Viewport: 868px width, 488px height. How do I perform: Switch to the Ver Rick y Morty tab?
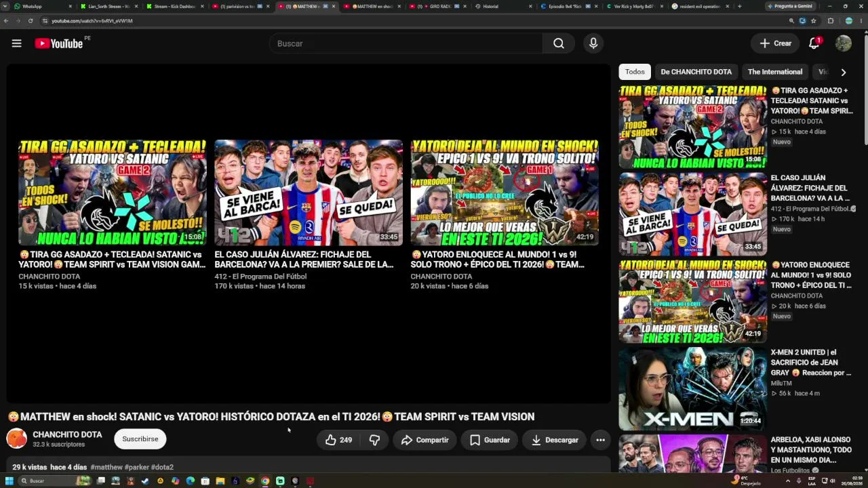636,6
